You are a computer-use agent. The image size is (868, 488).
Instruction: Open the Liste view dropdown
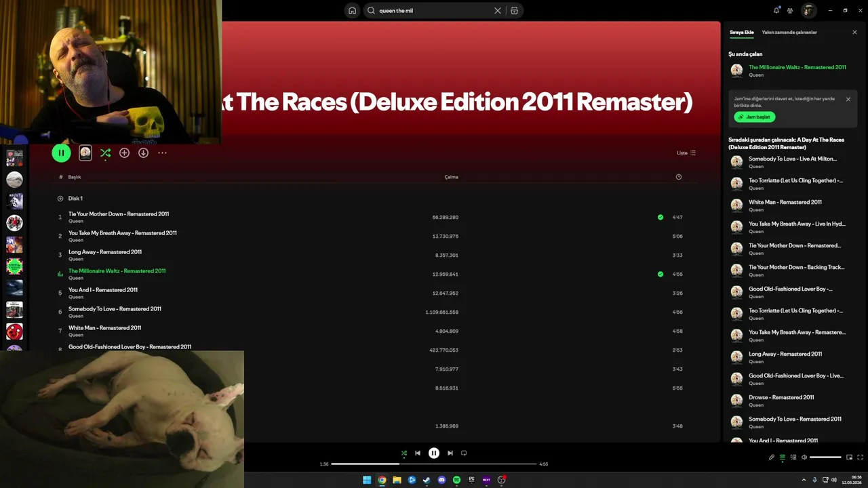[x=686, y=152]
